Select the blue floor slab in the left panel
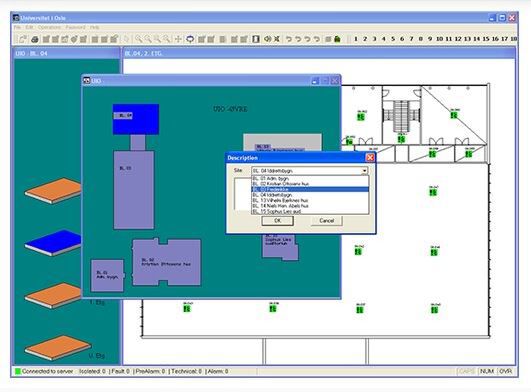 pyautogui.click(x=53, y=242)
